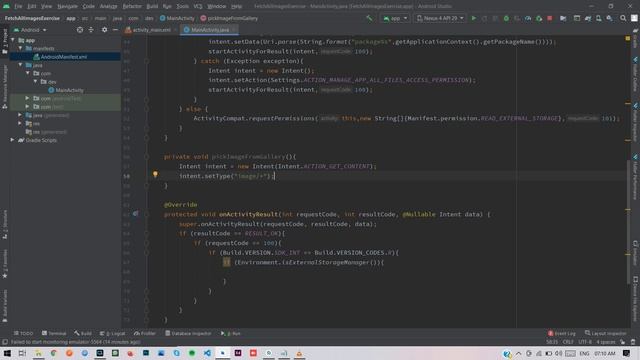This screenshot has width=640, height=360.
Task: Click the Make Project hammer icon
Action: [x=369, y=18]
